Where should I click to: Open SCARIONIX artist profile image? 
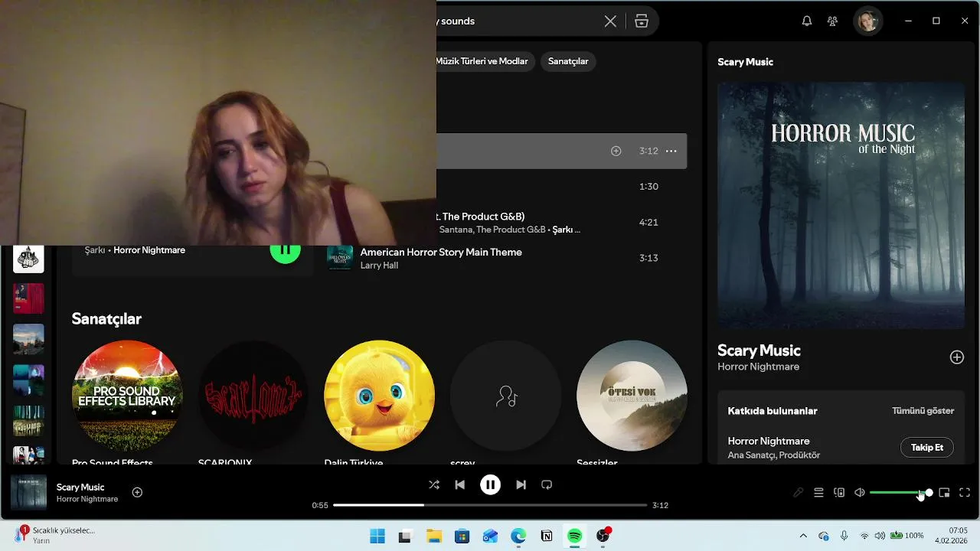(253, 396)
